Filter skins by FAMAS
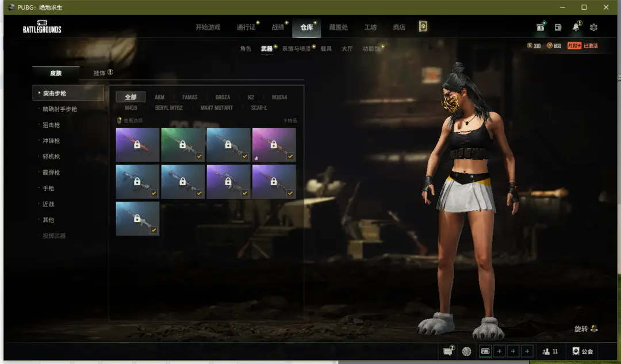621x364 pixels. [x=190, y=97]
